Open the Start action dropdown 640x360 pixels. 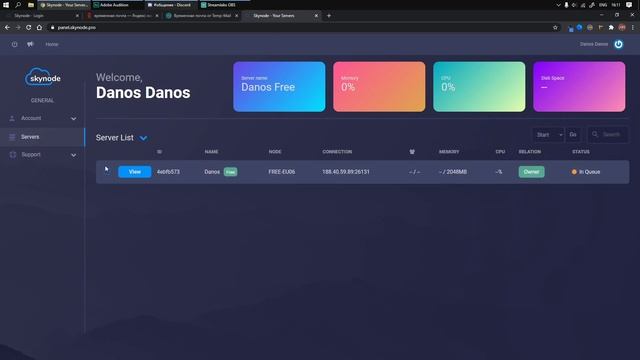[548, 135]
